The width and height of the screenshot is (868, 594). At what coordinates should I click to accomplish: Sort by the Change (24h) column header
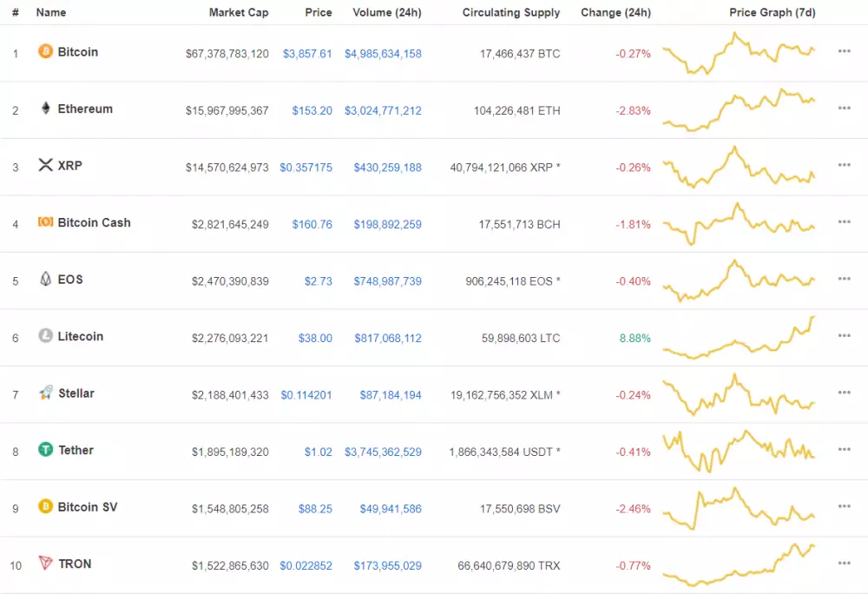pyautogui.click(x=615, y=12)
